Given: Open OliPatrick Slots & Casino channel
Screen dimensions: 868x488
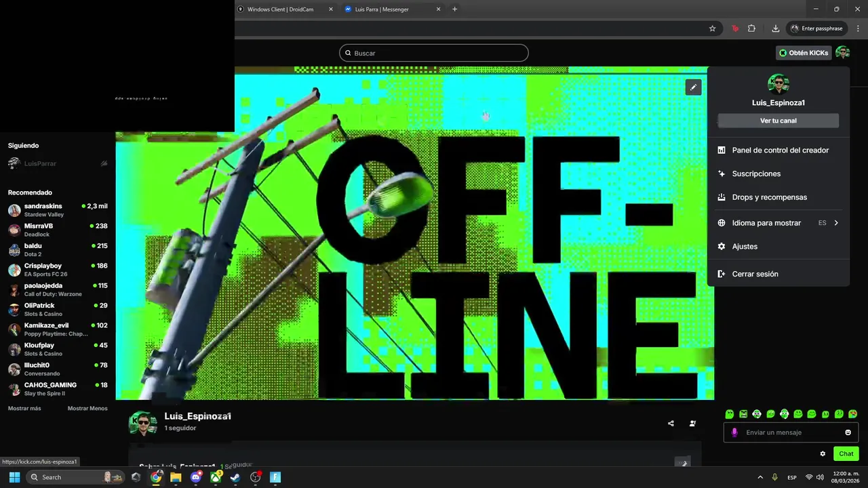Looking at the screenshot, I should tap(58, 310).
